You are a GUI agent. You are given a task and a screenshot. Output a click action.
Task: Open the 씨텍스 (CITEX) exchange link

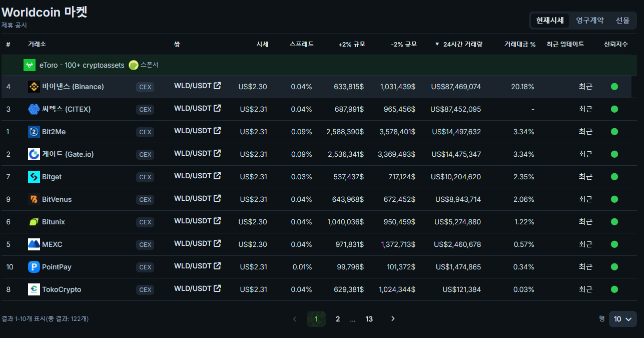67,109
